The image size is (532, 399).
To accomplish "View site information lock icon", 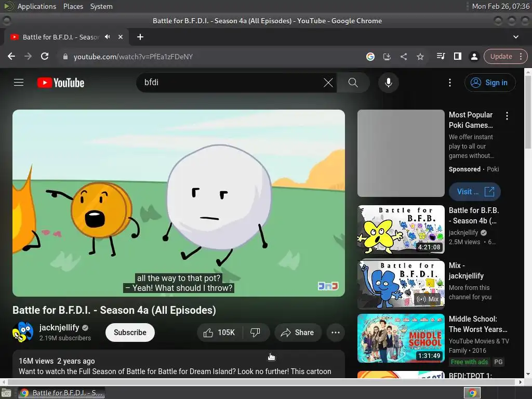I will pyautogui.click(x=65, y=57).
